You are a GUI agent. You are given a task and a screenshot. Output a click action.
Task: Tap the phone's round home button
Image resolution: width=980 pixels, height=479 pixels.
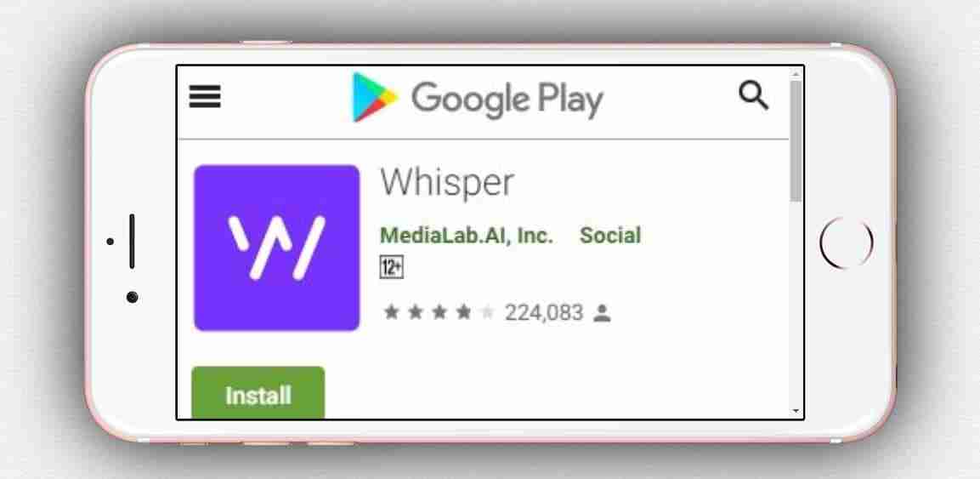click(x=847, y=242)
